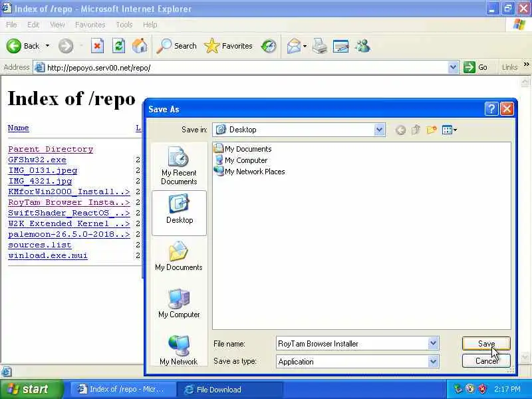The height and width of the screenshot is (399, 532).
Task: Select Desktop in the places bar
Action: [179, 213]
